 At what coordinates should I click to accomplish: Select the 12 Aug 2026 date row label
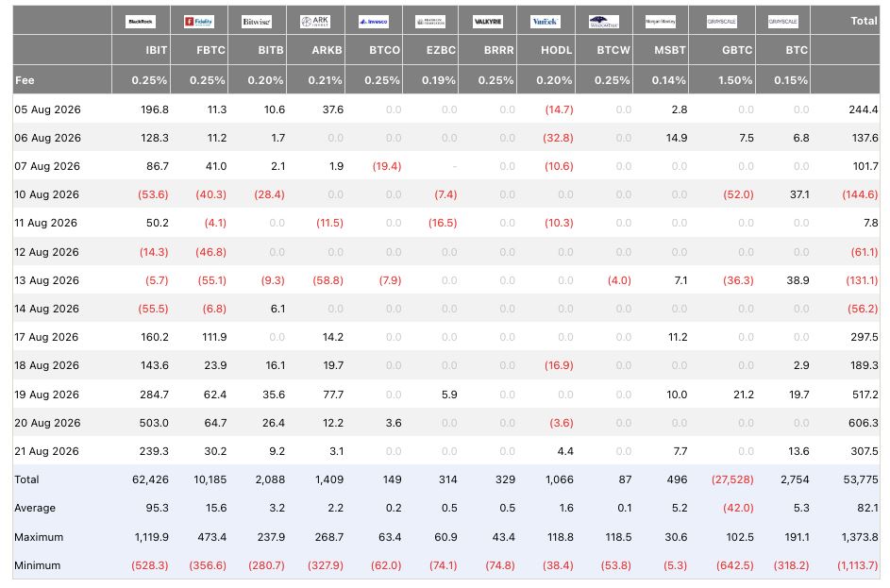[x=46, y=252]
